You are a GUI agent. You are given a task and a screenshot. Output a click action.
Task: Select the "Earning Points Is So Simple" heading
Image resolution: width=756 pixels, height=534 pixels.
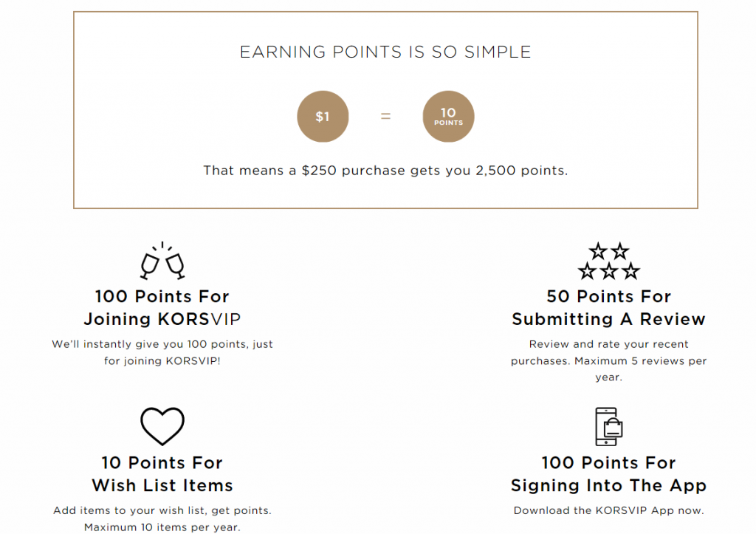tap(385, 52)
